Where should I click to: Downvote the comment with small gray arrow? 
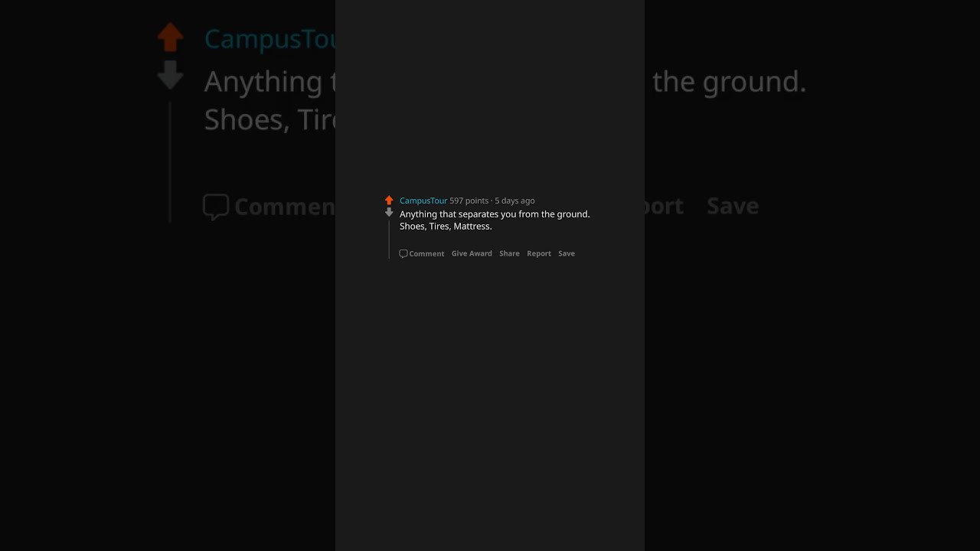(x=389, y=213)
